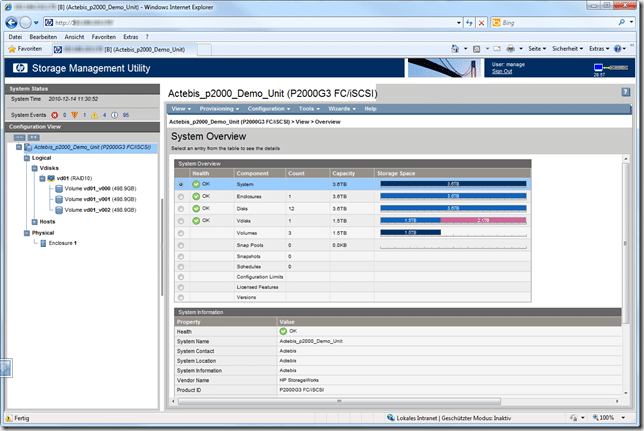644x431 pixels.
Task: Click the search magnifier in Bing box
Action: [x=621, y=23]
